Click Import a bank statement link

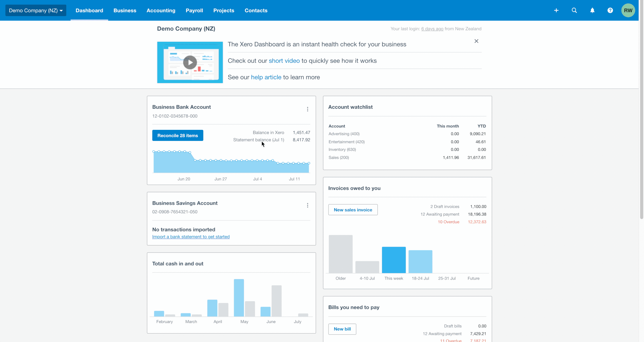click(191, 237)
